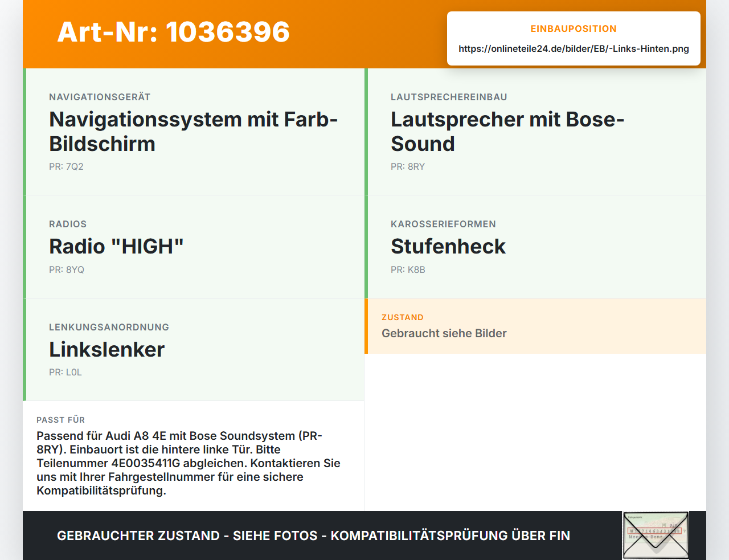This screenshot has height=560, width=729.
Task: Click the 'GEBRAUCHTER ZUSTAND - SIEHE FOTOS' footer text
Action: (x=313, y=536)
